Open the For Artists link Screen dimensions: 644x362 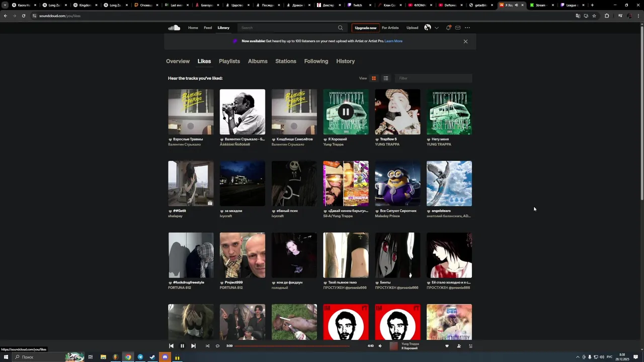click(x=390, y=28)
